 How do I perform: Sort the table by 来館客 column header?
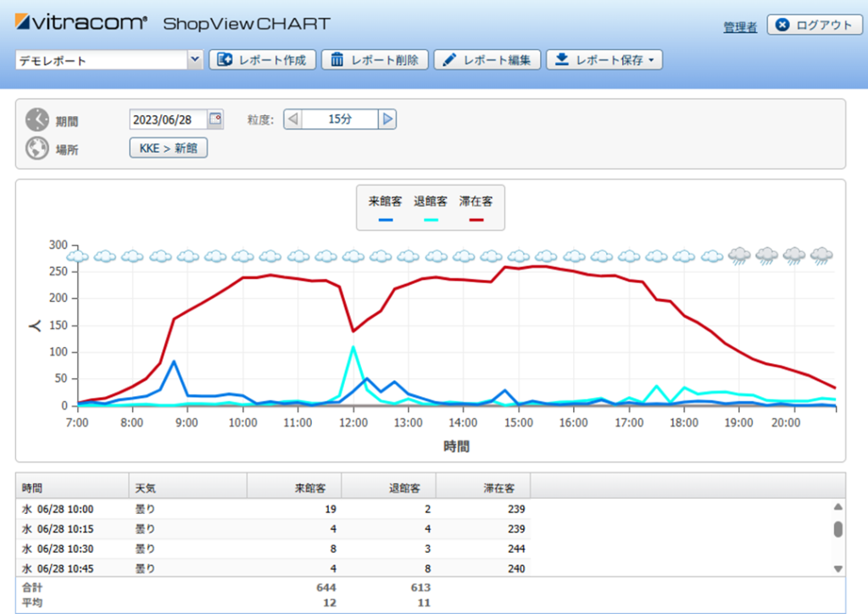click(293, 488)
